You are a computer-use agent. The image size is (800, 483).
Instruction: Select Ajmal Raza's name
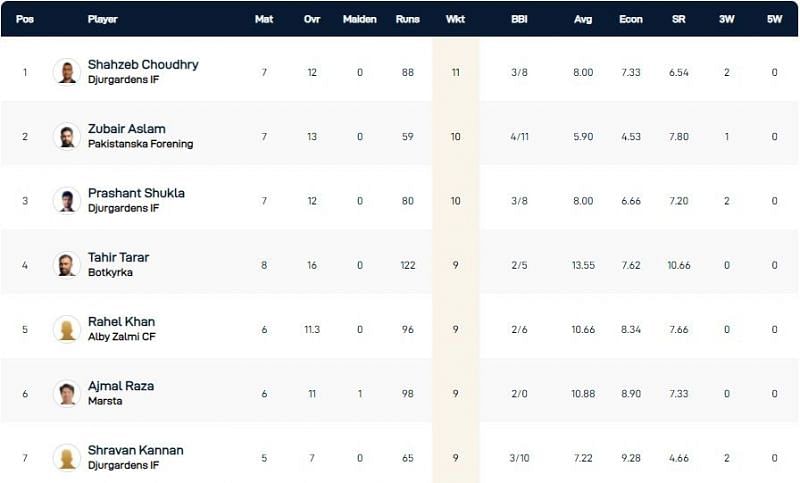pyautogui.click(x=120, y=386)
